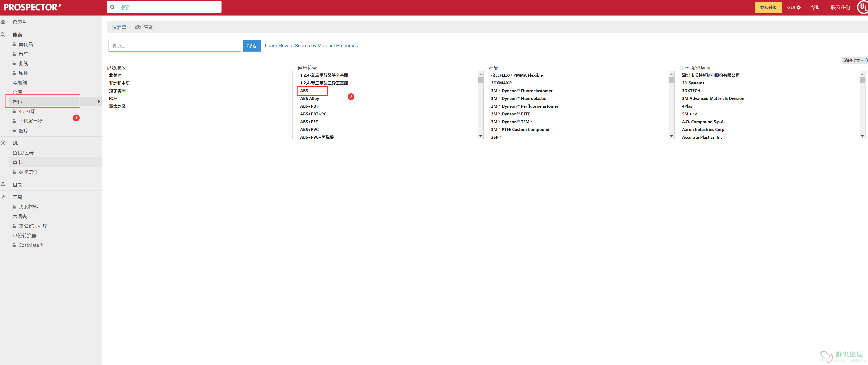Click the blue 搜索 button
868x365 pixels.
[x=252, y=46]
